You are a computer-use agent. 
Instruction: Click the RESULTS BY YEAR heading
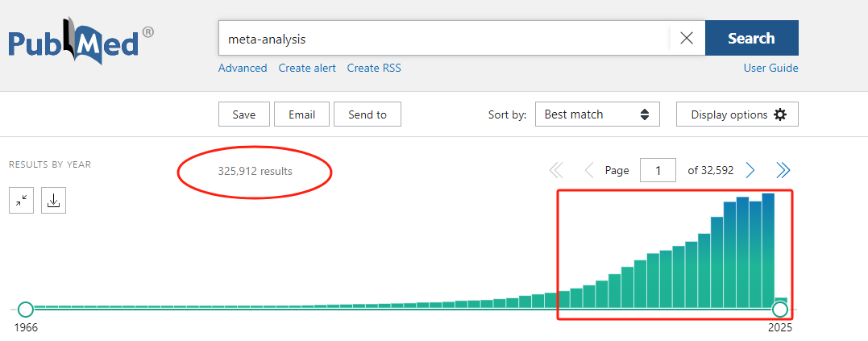click(x=50, y=165)
